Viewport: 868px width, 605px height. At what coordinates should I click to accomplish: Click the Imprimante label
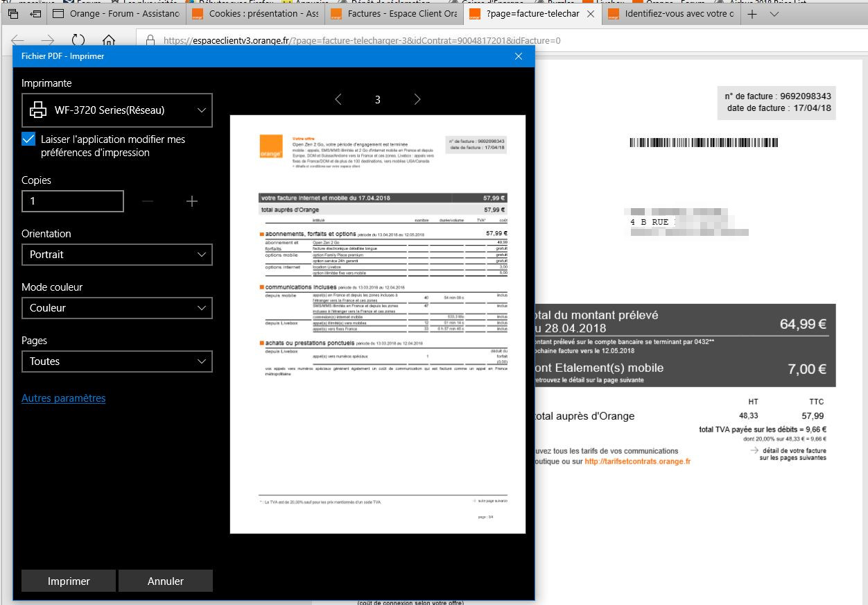pos(46,83)
